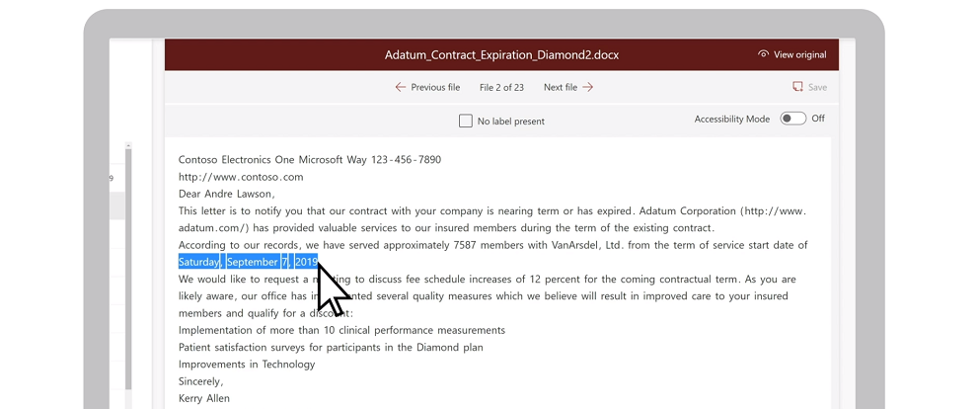The image size is (980, 409).
Task: Select the highlighted row in left list
Action: click(x=116, y=205)
